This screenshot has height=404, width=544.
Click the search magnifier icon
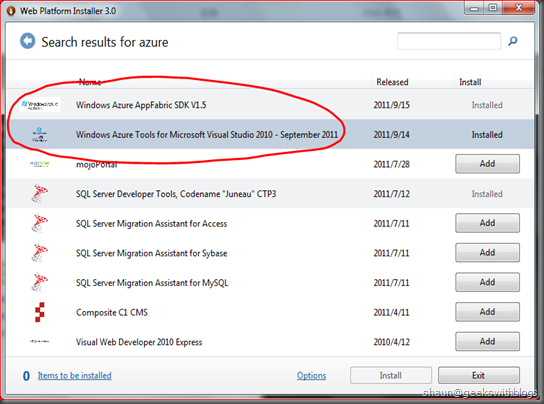[512, 41]
